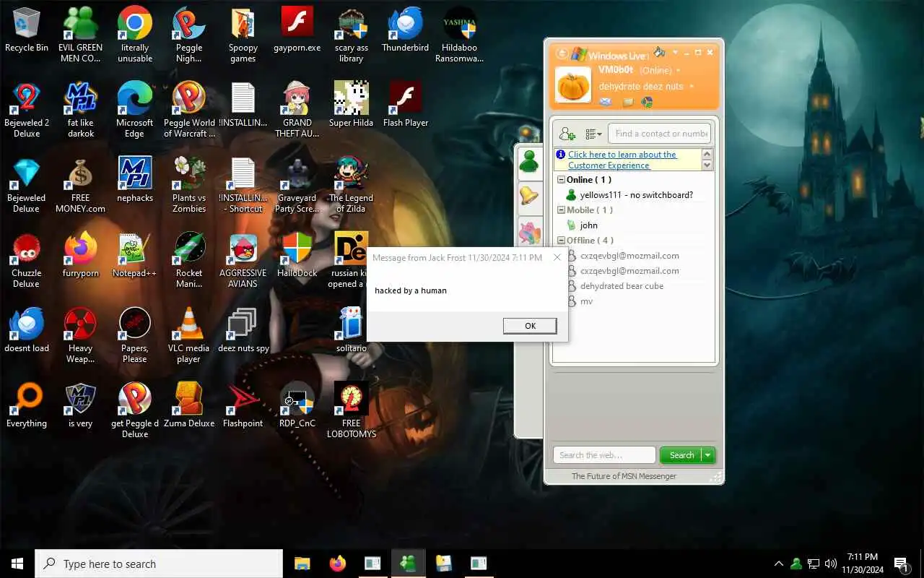This screenshot has height=578, width=924.
Task: Select the AGGRESSIVE AVIANS desktop icon
Action: tap(243, 260)
